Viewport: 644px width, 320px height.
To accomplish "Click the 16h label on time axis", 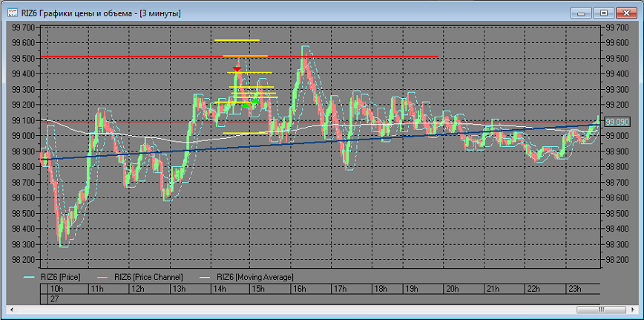I will 300,289.
